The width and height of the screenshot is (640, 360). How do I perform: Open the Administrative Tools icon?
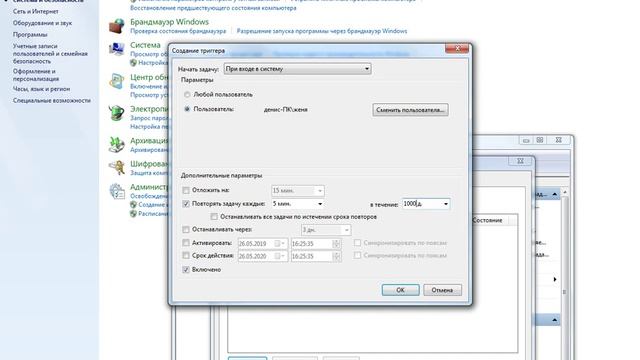[x=116, y=191]
